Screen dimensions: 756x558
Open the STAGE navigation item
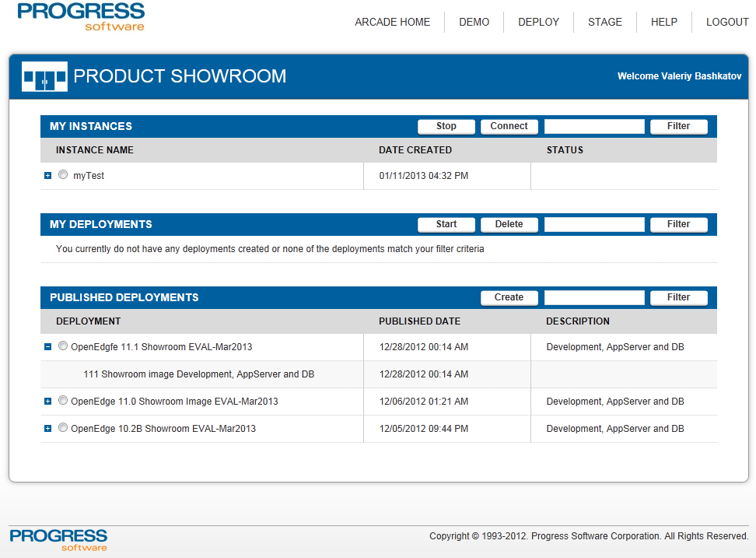point(605,23)
